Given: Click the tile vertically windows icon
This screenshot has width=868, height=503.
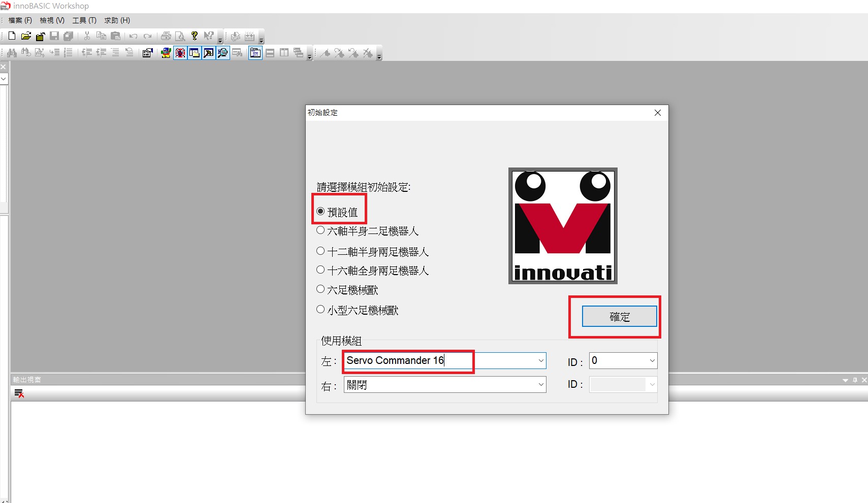Looking at the screenshot, I should 284,53.
